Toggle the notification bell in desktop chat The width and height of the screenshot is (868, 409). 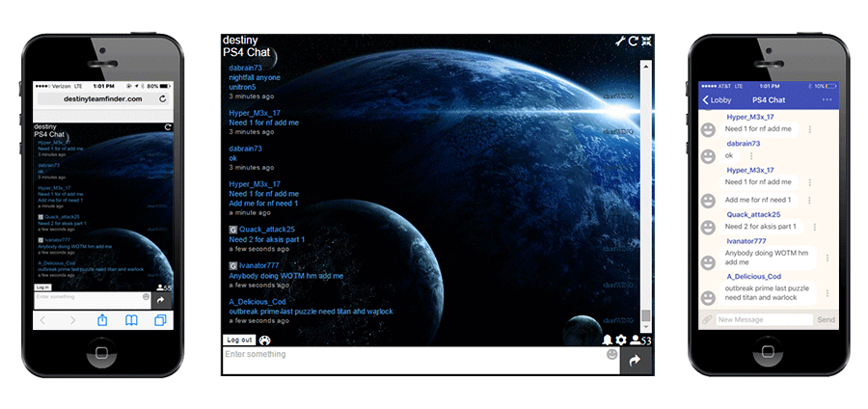[x=608, y=341]
